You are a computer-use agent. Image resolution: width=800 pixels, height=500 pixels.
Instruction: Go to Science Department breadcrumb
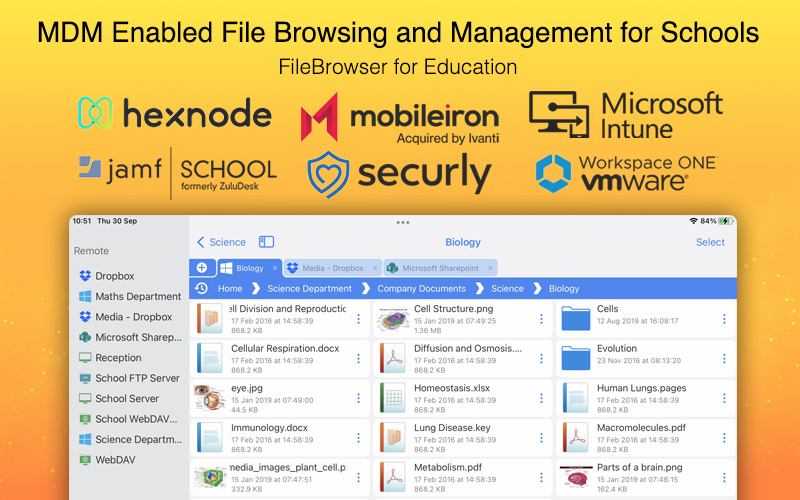coord(309,289)
